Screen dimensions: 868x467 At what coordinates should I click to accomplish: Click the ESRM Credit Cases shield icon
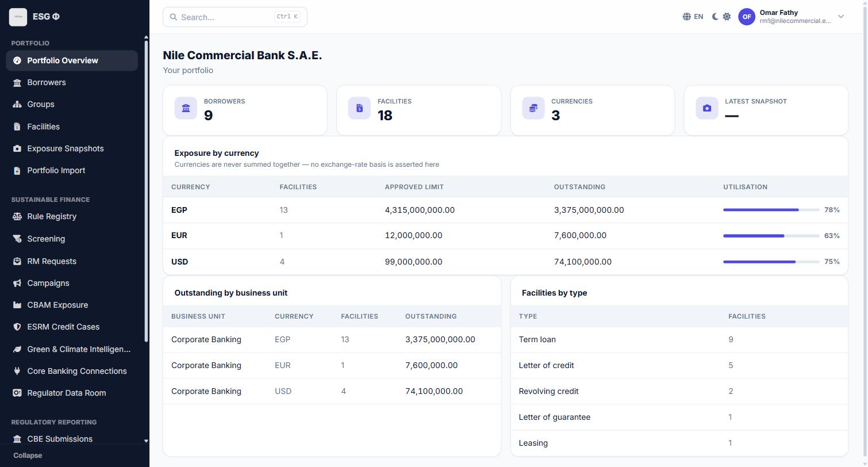[x=17, y=327]
